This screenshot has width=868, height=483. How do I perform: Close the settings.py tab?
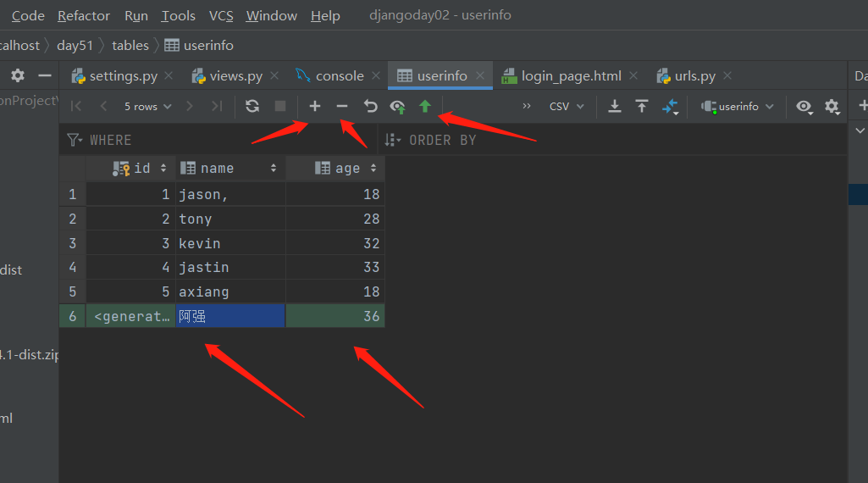[x=169, y=75]
